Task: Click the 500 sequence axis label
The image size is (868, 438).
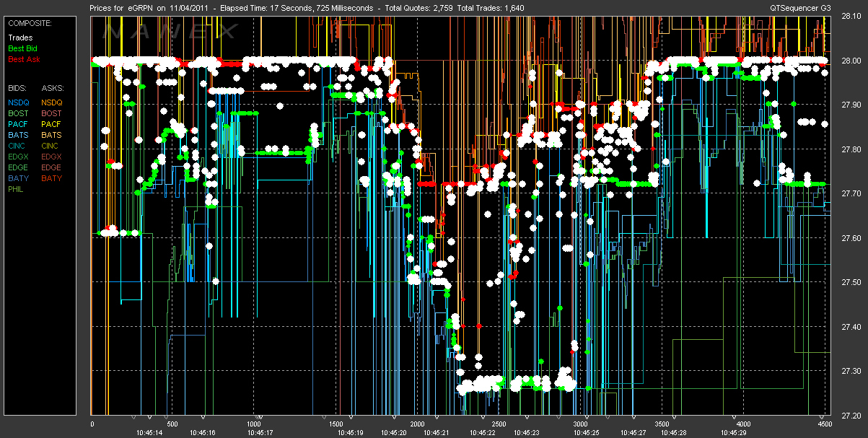Action: point(171,424)
